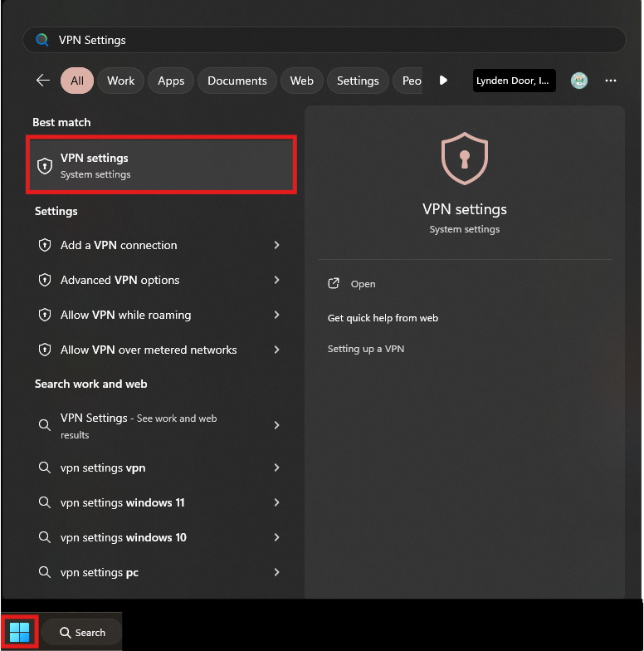
Task: Expand Allow VPN while roaming chevron
Action: pos(276,316)
